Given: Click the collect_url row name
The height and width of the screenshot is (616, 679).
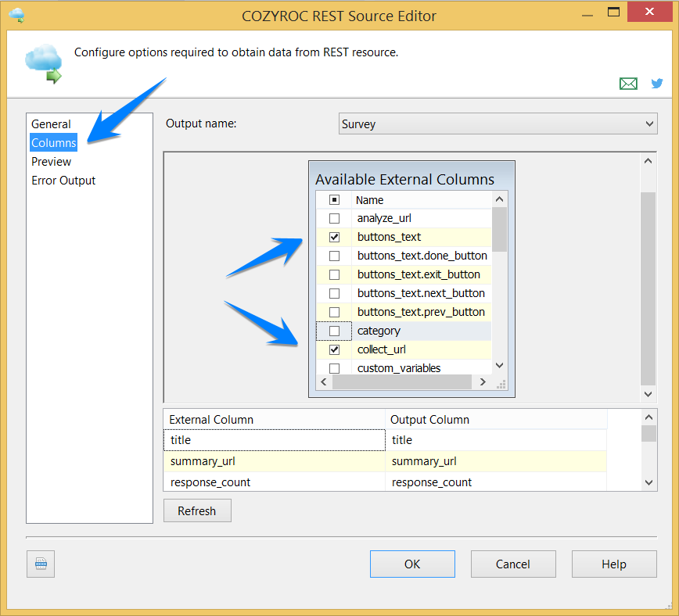Looking at the screenshot, I should (x=382, y=349).
